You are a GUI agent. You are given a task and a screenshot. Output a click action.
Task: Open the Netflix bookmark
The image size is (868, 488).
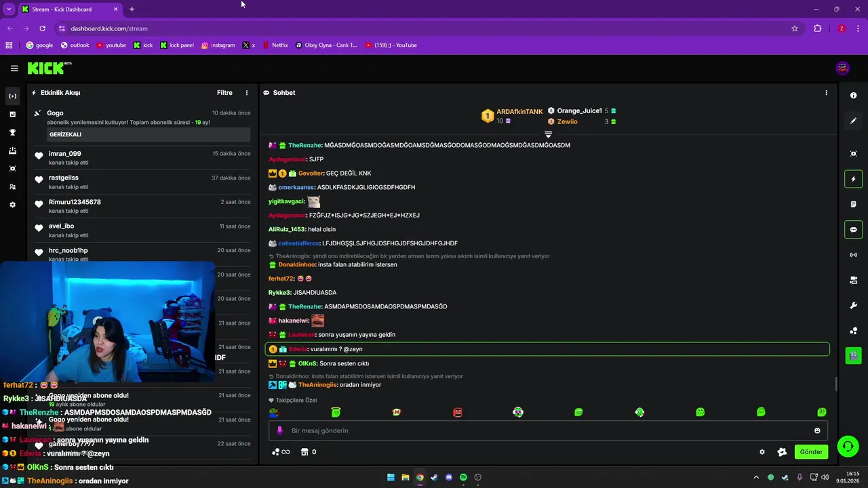pyautogui.click(x=275, y=45)
